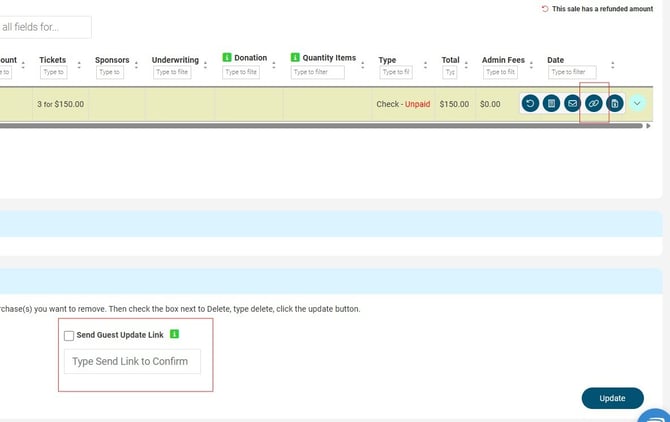Click the green info icon beside Donation
Screen dimensions: 670x422
click(227, 58)
